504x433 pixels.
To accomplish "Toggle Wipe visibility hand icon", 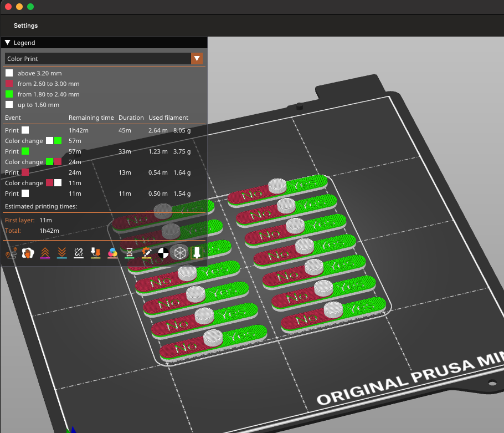I will pyautogui.click(x=28, y=253).
